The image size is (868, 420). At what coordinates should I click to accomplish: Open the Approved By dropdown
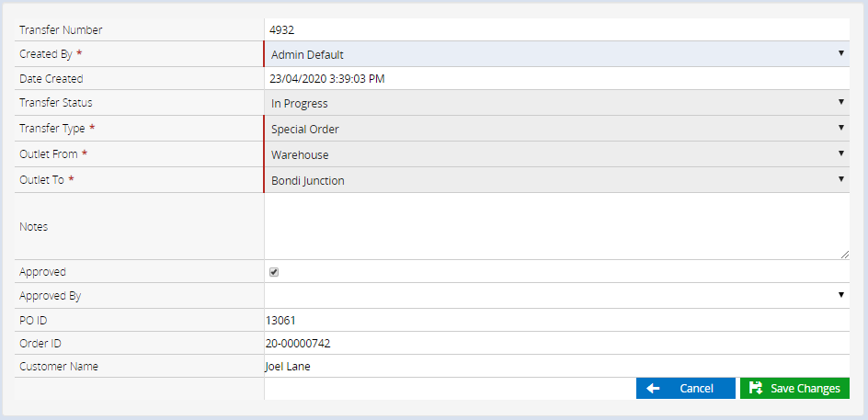[557, 296]
